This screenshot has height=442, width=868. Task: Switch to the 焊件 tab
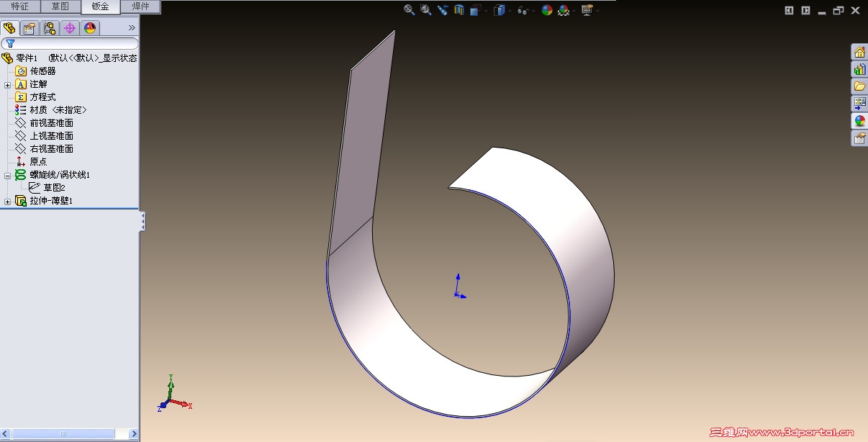(141, 6)
